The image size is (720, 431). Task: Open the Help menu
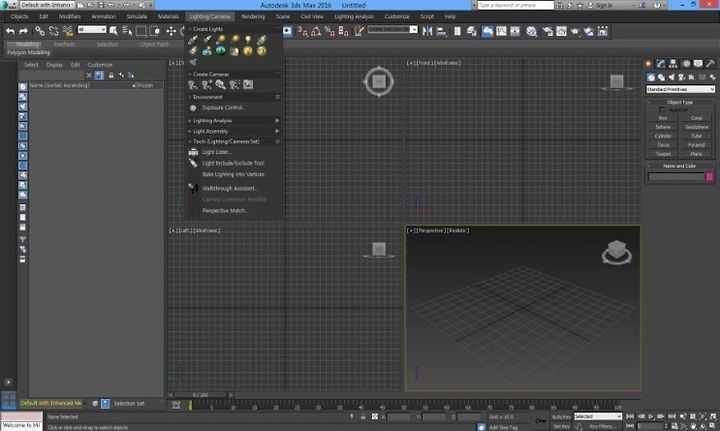pos(450,17)
